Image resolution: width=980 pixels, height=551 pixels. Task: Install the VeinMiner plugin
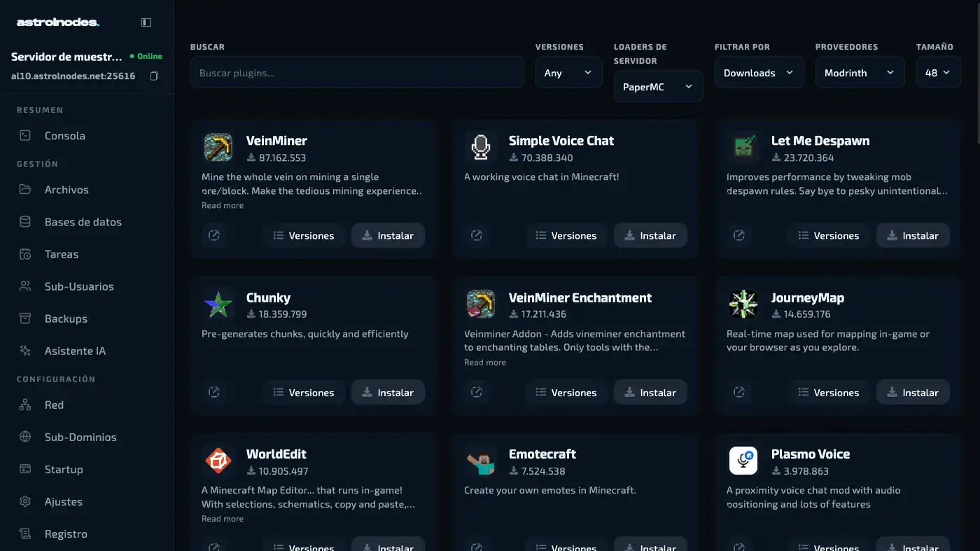(x=388, y=235)
